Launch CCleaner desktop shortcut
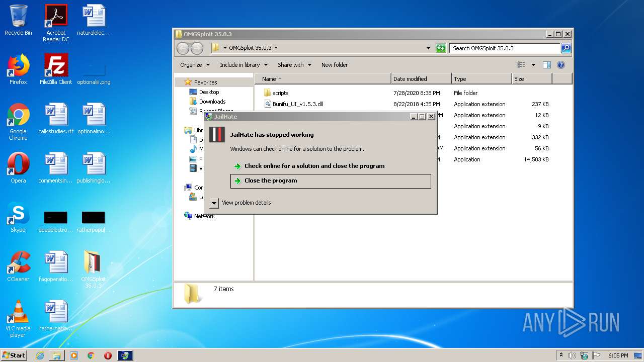The height and width of the screenshot is (362, 644). [18, 266]
